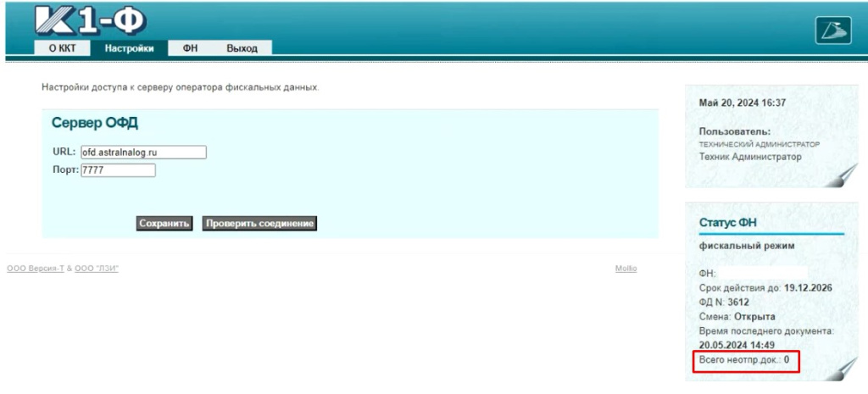Click the URL input field
868x394 pixels.
point(143,153)
